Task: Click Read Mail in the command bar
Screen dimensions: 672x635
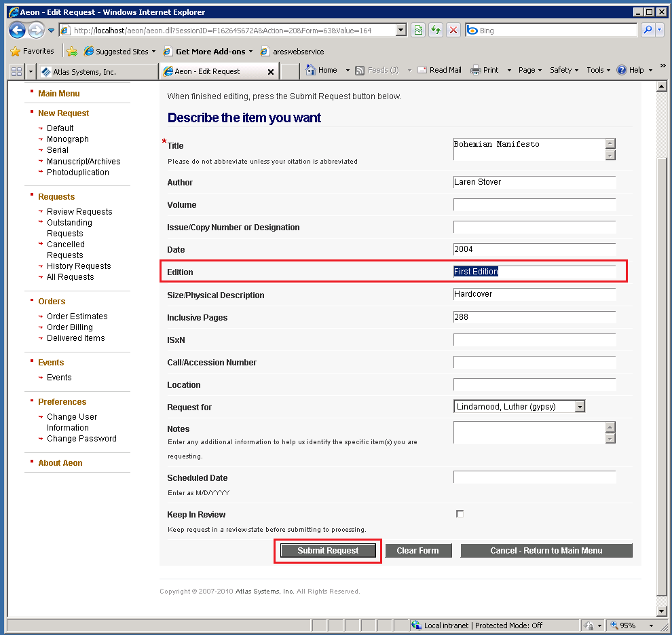Action: click(x=440, y=71)
